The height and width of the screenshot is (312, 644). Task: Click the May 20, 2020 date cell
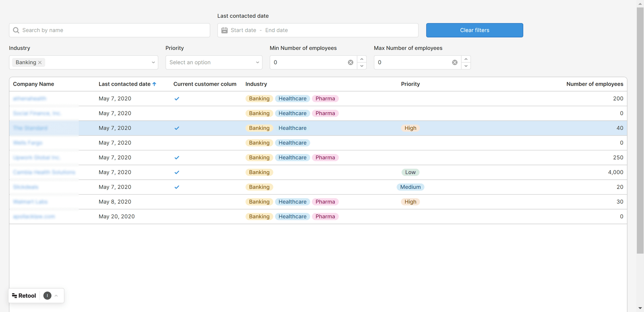click(x=117, y=216)
